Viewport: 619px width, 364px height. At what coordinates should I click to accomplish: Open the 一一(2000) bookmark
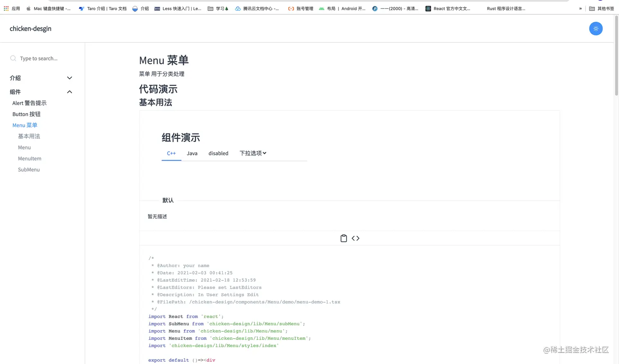(395, 8)
